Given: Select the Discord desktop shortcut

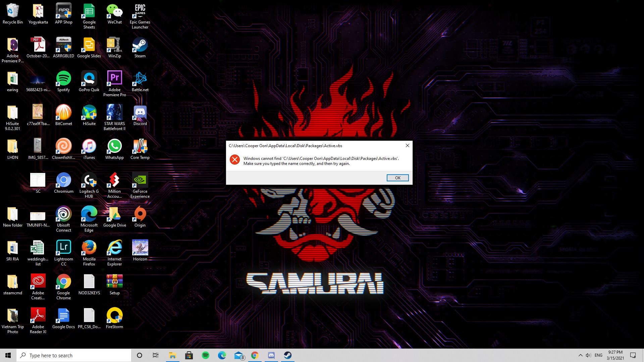Looking at the screenshot, I should point(140,116).
